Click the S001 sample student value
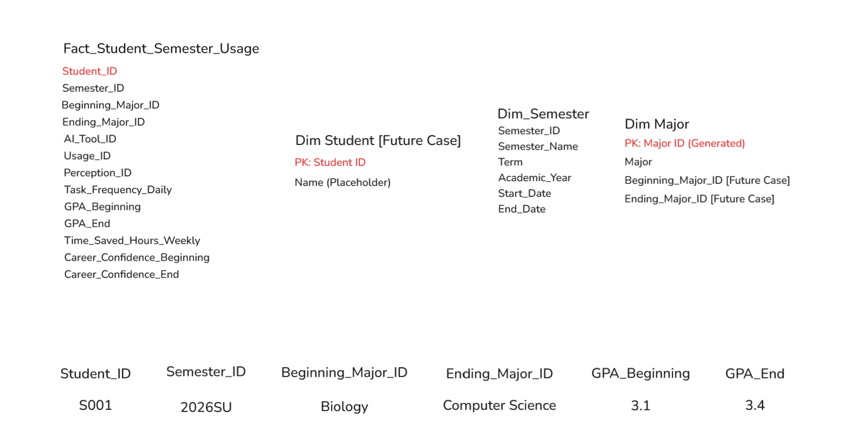The image size is (868, 445). click(95, 405)
